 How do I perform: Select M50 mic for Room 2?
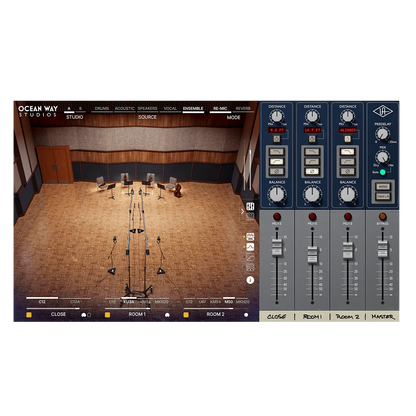pos(229,301)
